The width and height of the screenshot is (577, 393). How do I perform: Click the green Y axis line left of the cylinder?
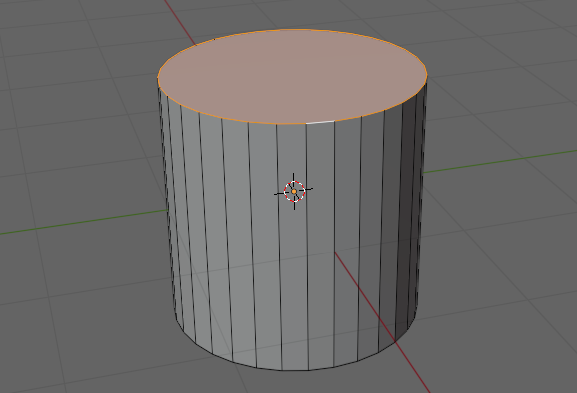coord(84,222)
